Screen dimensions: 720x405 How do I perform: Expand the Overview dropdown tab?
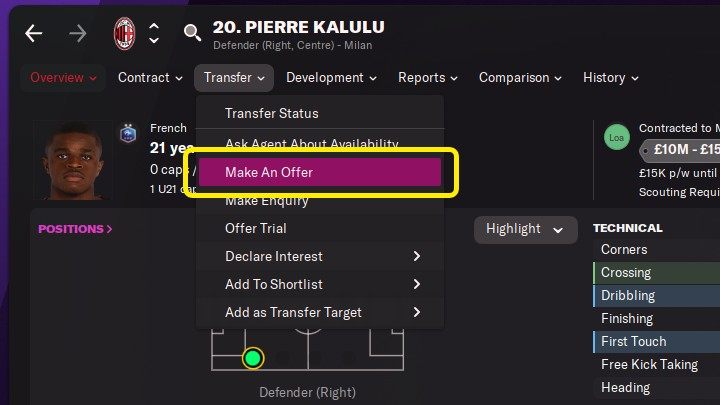(64, 77)
